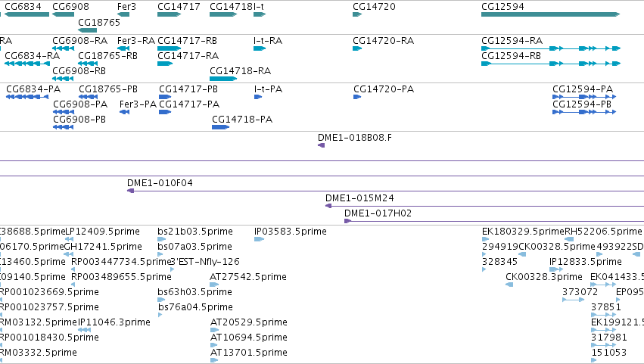
Task: Select the CG14720-PA protein label
Action: (384, 89)
